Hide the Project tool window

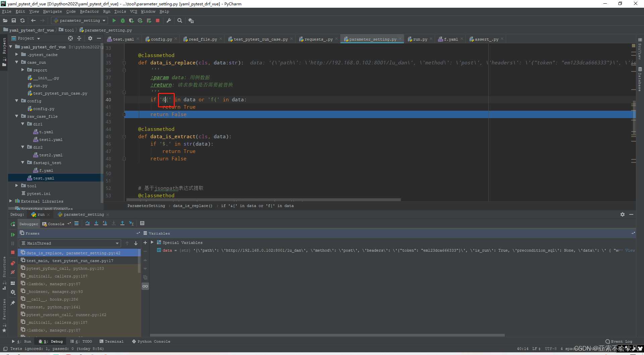pyautogui.click(x=99, y=38)
